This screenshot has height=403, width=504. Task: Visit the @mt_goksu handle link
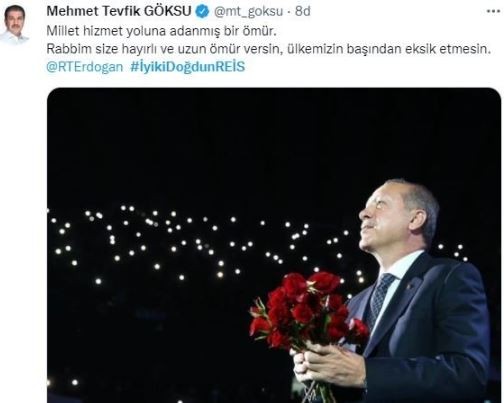[x=248, y=12]
